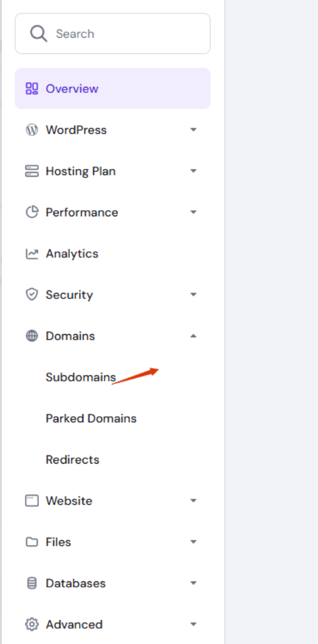
Task: Expand the WordPress menu arrow
Action: tap(193, 130)
